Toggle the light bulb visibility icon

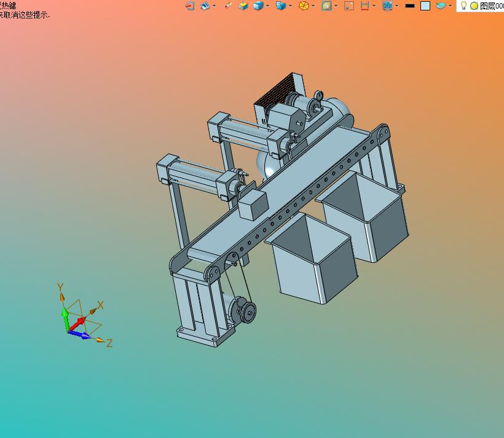click(x=463, y=6)
